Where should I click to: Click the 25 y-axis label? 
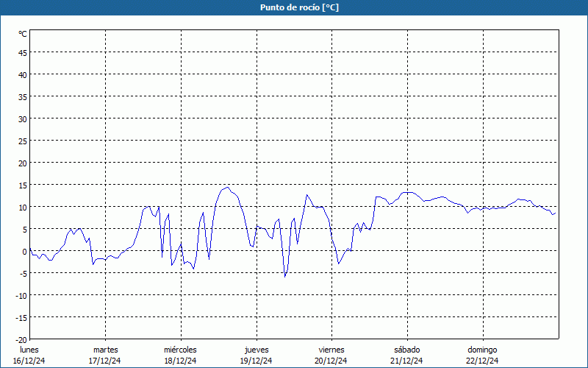tap(23, 141)
